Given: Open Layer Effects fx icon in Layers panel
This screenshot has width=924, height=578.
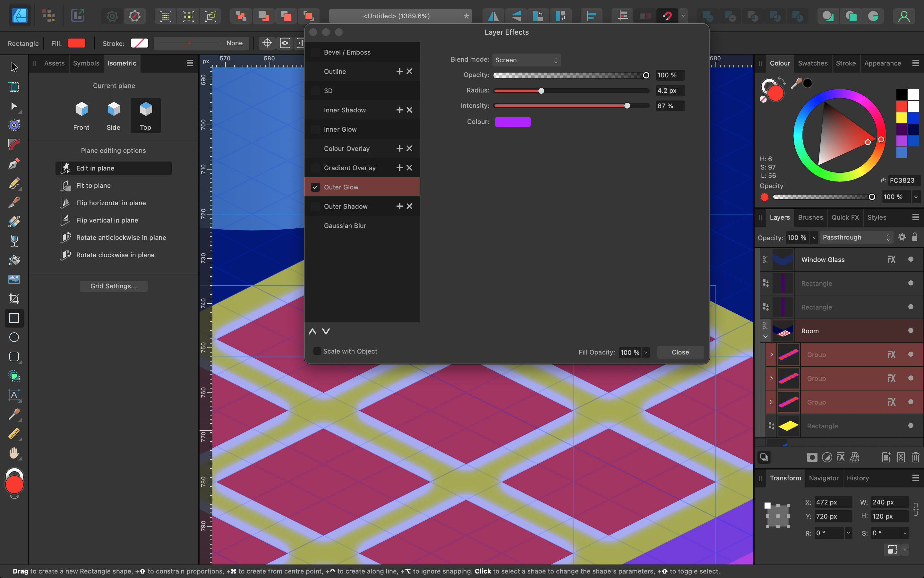Looking at the screenshot, I should [x=840, y=458].
